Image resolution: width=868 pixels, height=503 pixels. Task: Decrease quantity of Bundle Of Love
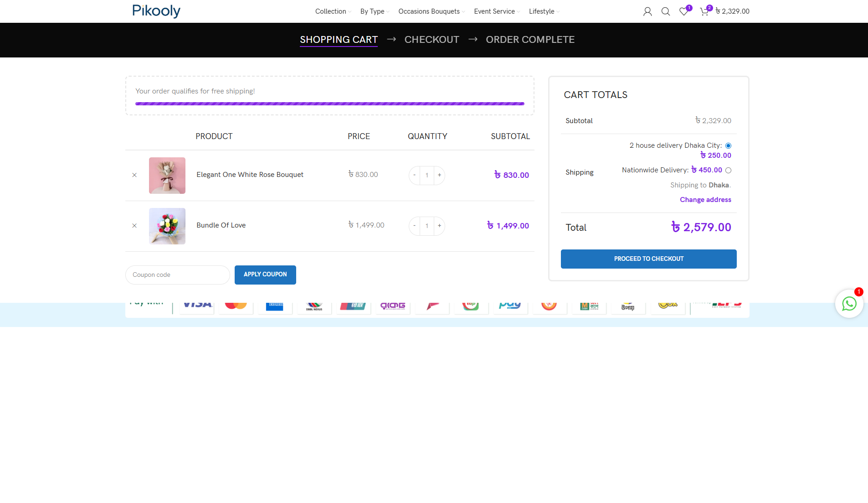click(x=414, y=226)
